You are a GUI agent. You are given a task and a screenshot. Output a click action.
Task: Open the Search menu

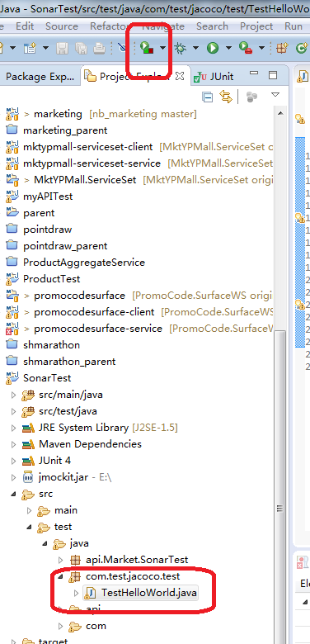[x=212, y=26]
